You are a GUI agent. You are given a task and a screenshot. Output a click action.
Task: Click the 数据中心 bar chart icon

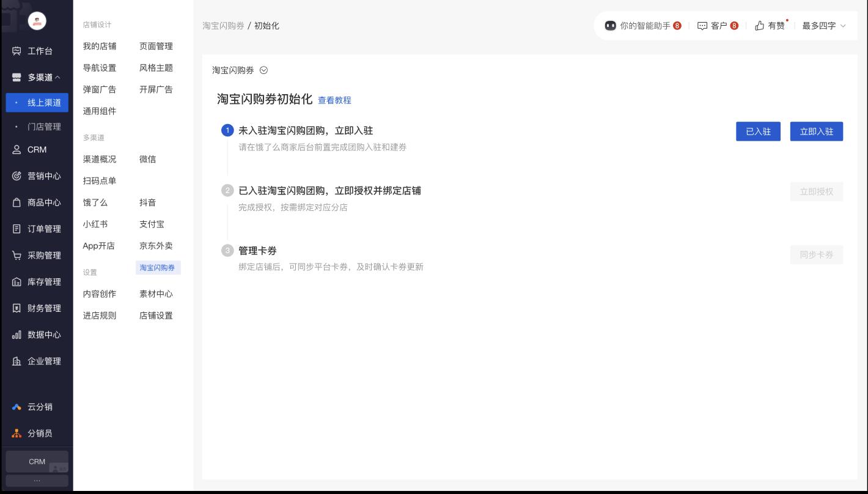tap(17, 335)
